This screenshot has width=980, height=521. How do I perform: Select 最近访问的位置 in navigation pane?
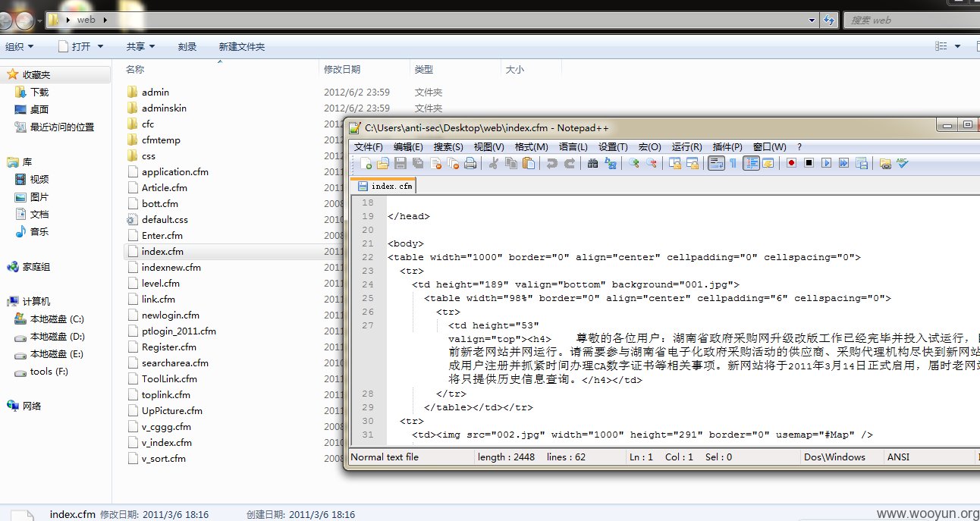click(x=62, y=127)
